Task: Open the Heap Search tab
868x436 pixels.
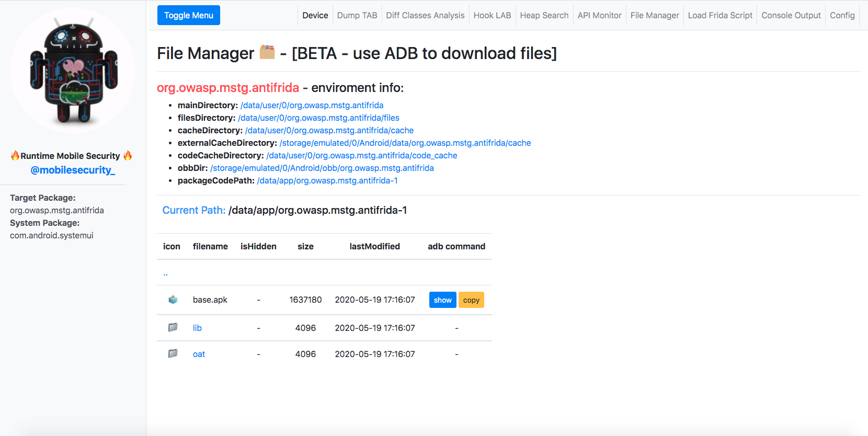Action: (x=544, y=16)
